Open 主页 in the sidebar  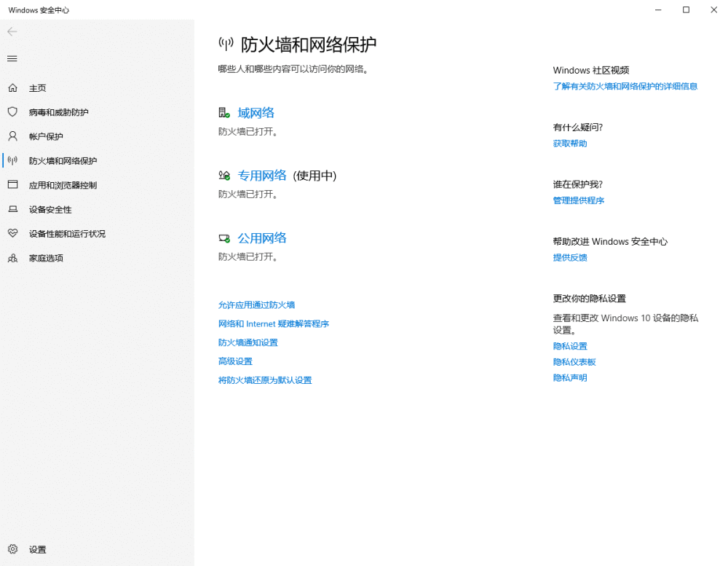pyautogui.click(x=38, y=88)
